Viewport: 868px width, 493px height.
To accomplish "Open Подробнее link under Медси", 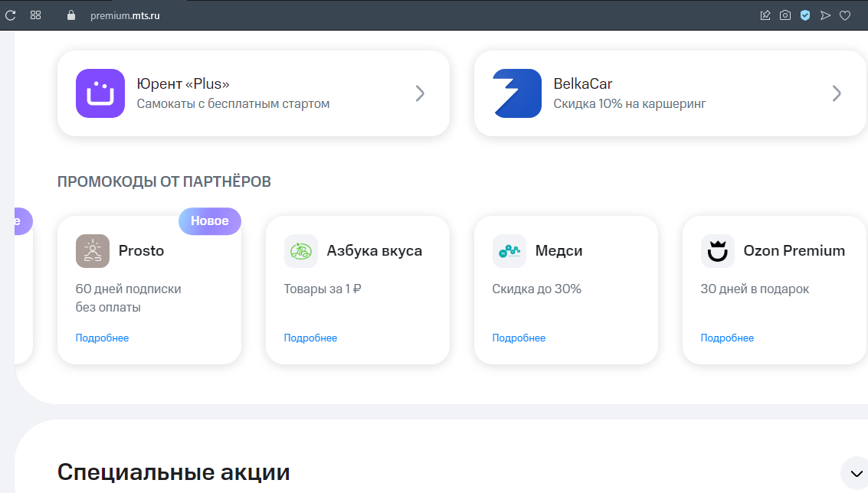I will (x=519, y=338).
